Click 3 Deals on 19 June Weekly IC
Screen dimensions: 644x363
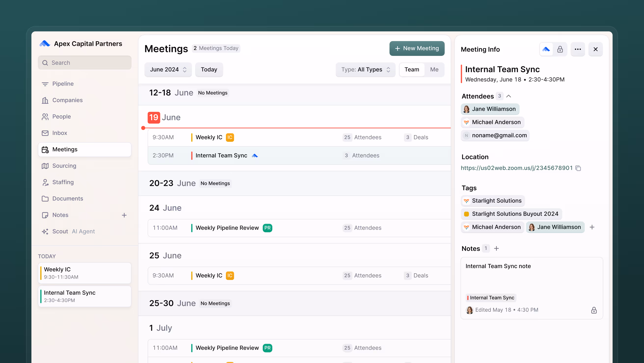416,137
